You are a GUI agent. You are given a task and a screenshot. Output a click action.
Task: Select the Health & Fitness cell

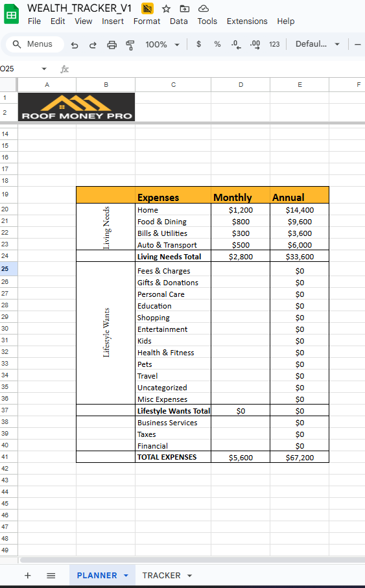(x=173, y=353)
